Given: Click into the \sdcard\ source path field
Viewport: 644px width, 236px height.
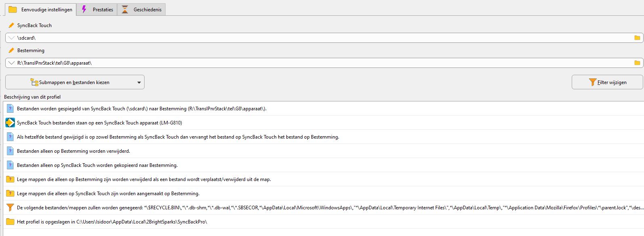Looking at the screenshot, I should 324,38.
